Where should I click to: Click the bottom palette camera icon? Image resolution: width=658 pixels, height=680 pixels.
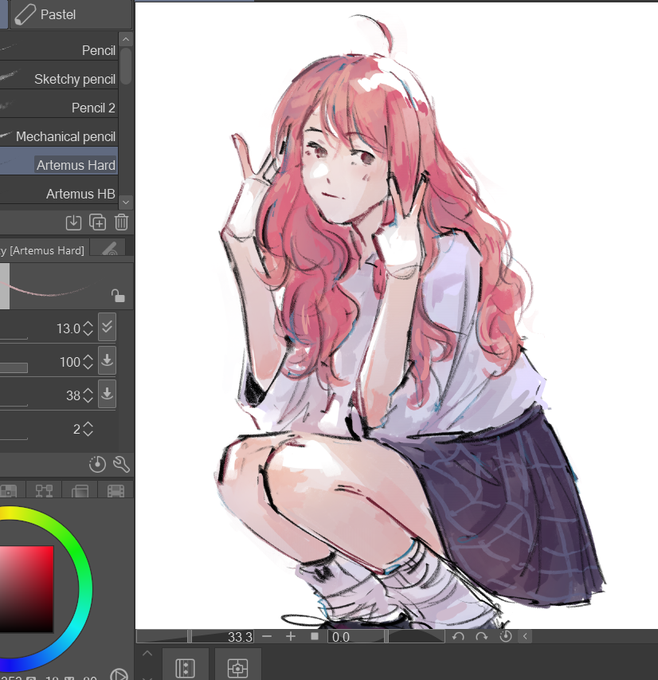click(x=238, y=668)
